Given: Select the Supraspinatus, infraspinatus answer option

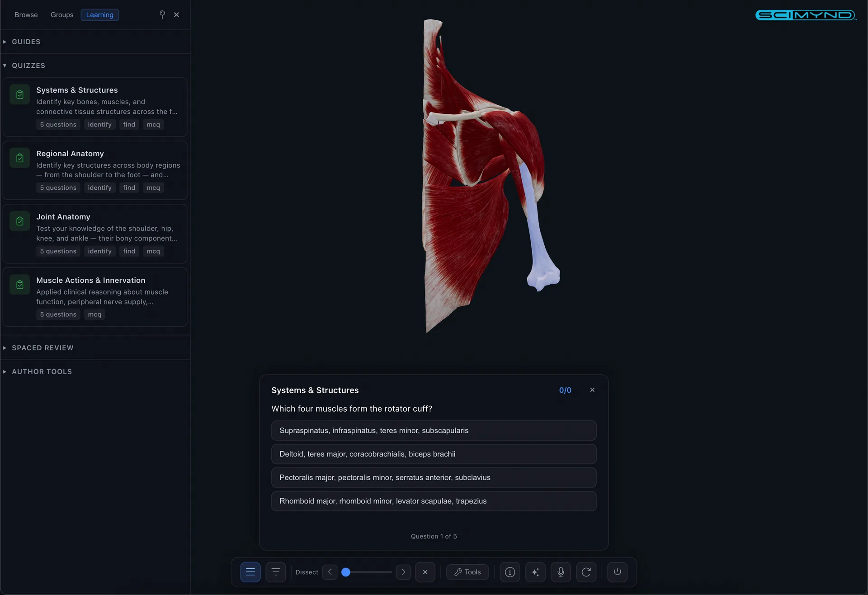Looking at the screenshot, I should (434, 431).
